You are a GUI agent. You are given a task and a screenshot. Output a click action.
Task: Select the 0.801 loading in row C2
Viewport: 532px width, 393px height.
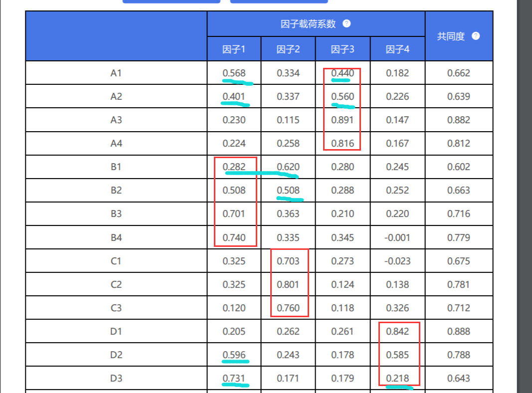click(288, 285)
